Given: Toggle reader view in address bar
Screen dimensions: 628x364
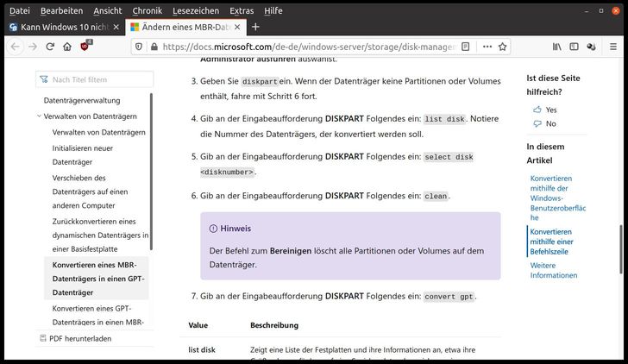Looking at the screenshot, I should [x=466, y=47].
